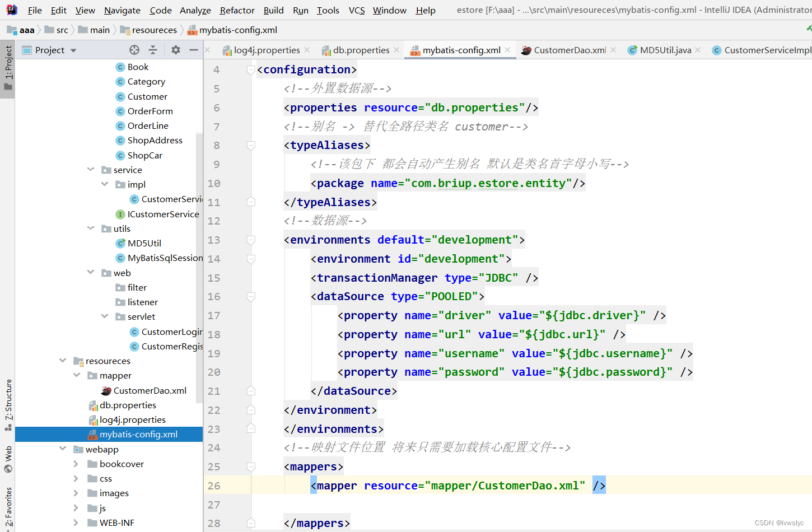Collapse the servlet folder in tree
Viewport: 812px width, 532px height.
[x=105, y=316]
